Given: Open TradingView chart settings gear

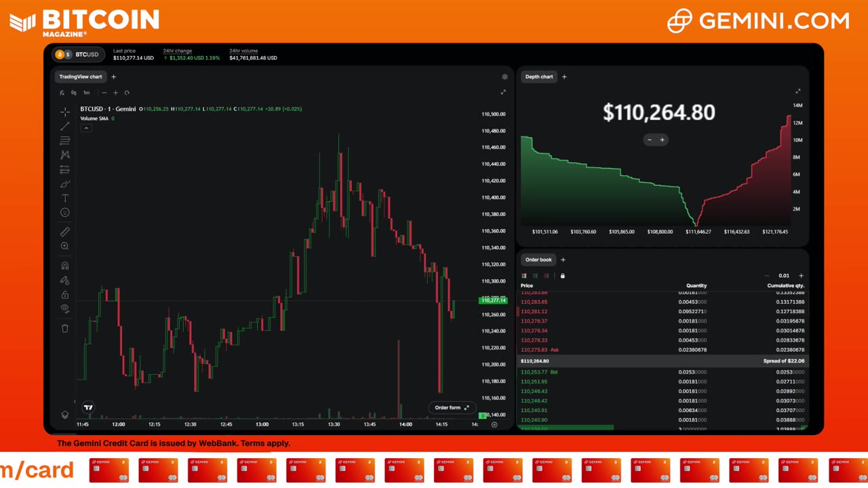Looking at the screenshot, I should click(505, 77).
